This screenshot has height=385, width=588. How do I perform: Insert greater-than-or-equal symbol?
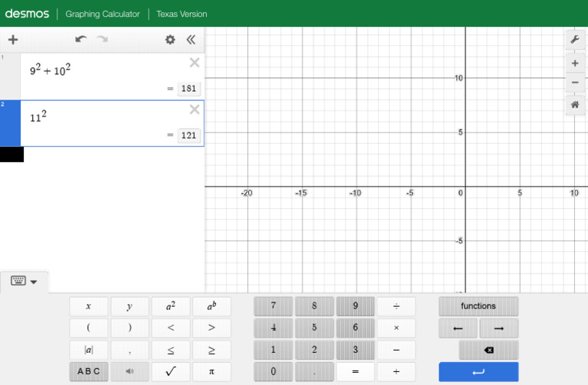(x=211, y=350)
